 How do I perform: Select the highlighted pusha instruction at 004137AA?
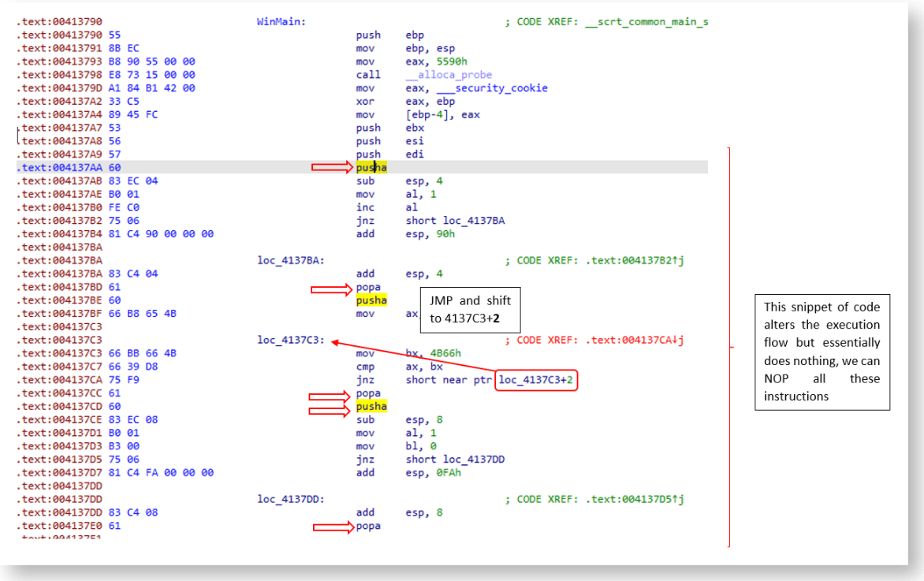pos(371,167)
